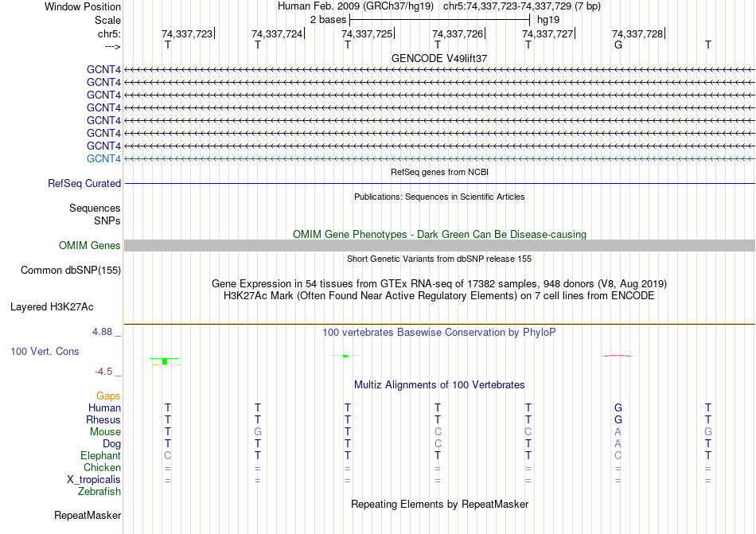The width and height of the screenshot is (756, 534).
Task: Click the Zebrafish species row label
Action: tap(99, 492)
